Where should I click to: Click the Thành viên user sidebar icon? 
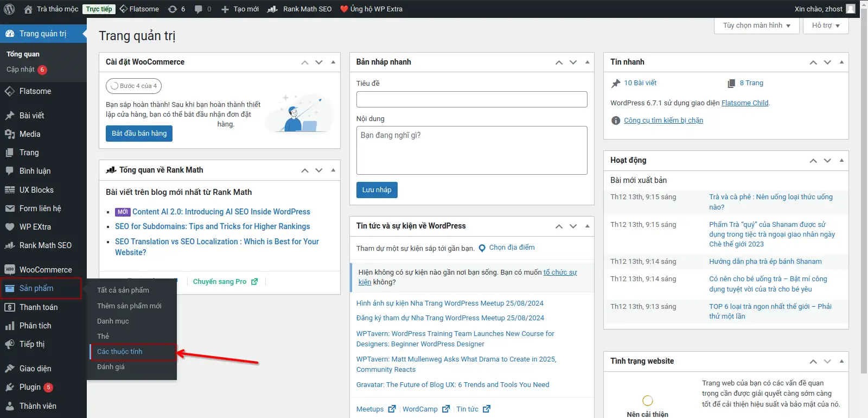(x=10, y=406)
